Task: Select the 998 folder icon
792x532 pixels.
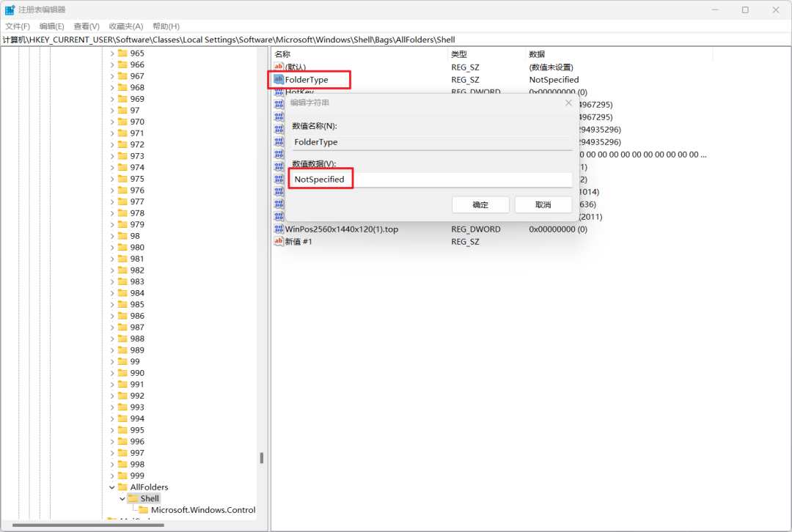Action: pyautogui.click(x=122, y=465)
